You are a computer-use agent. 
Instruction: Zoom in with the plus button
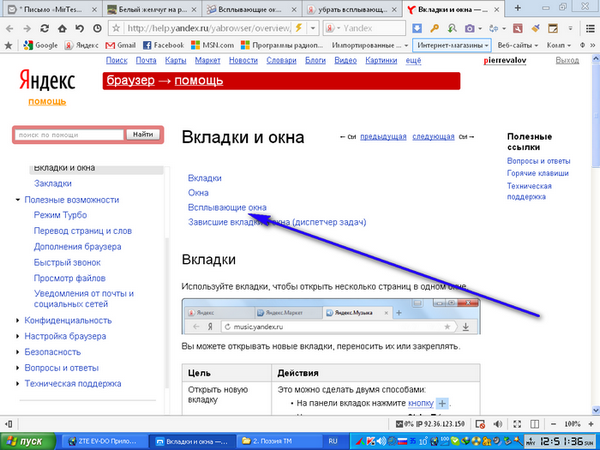(x=591, y=424)
